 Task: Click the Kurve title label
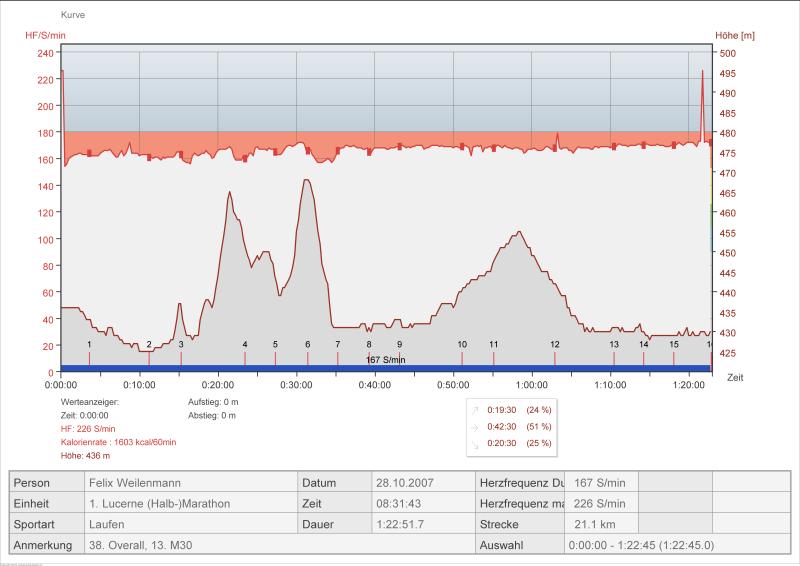pos(73,17)
